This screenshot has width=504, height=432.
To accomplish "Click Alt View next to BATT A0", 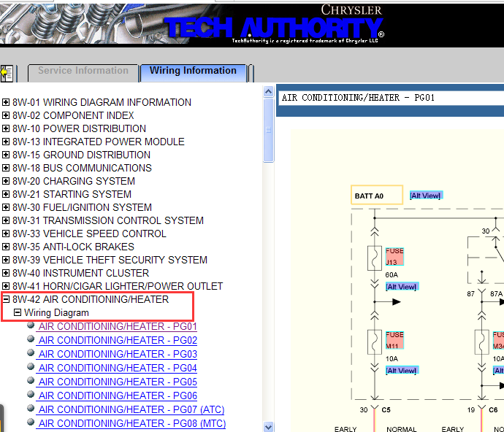I will pyautogui.click(x=426, y=196).
